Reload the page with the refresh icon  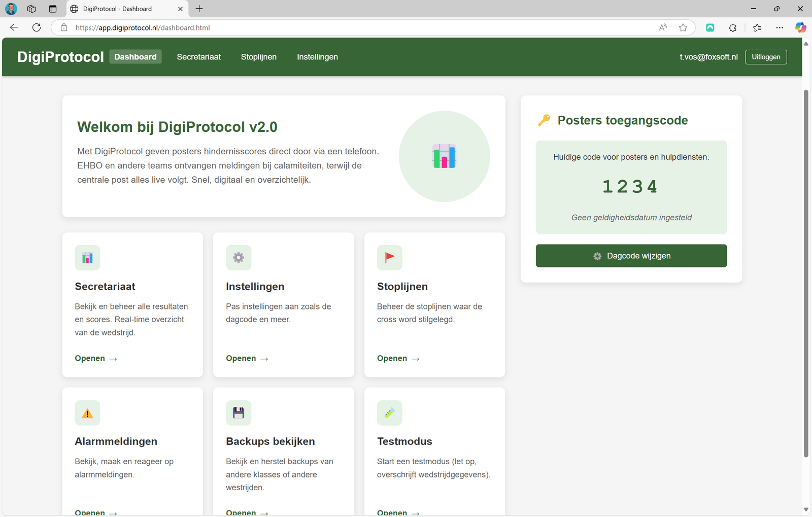[x=37, y=27]
